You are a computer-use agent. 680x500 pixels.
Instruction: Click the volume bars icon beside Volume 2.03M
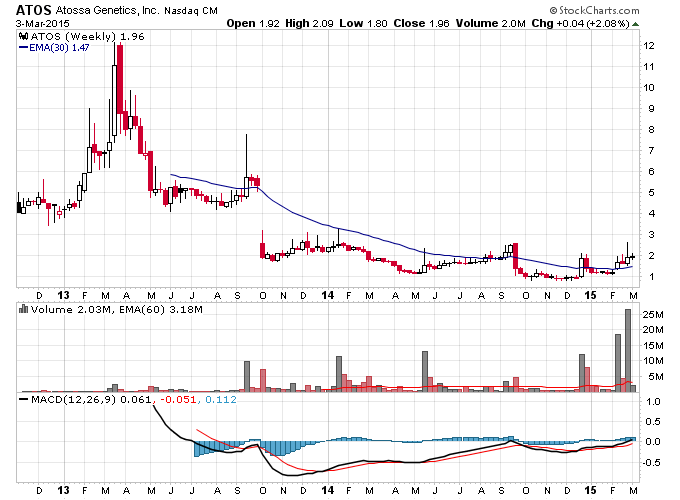(23, 309)
